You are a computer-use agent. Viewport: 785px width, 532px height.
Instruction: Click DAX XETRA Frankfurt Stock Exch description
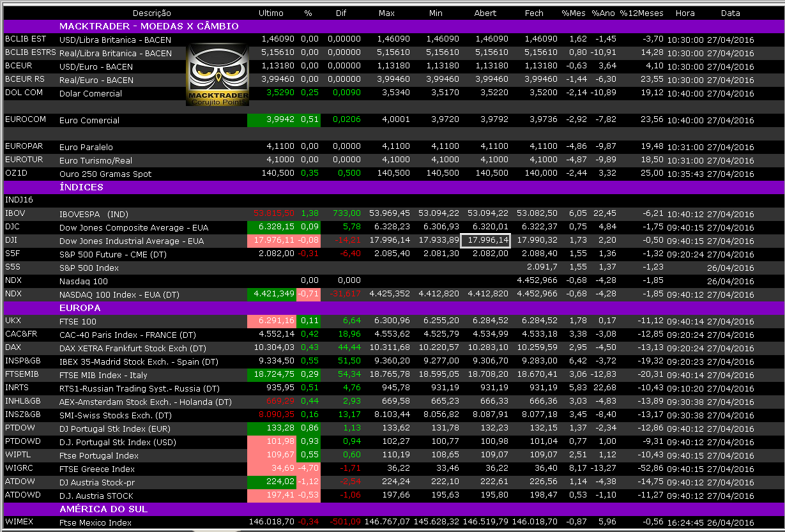[132, 348]
